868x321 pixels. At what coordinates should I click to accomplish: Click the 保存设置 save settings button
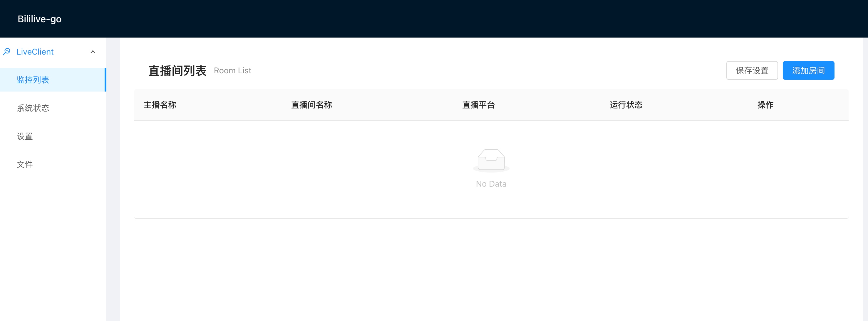[x=752, y=70]
